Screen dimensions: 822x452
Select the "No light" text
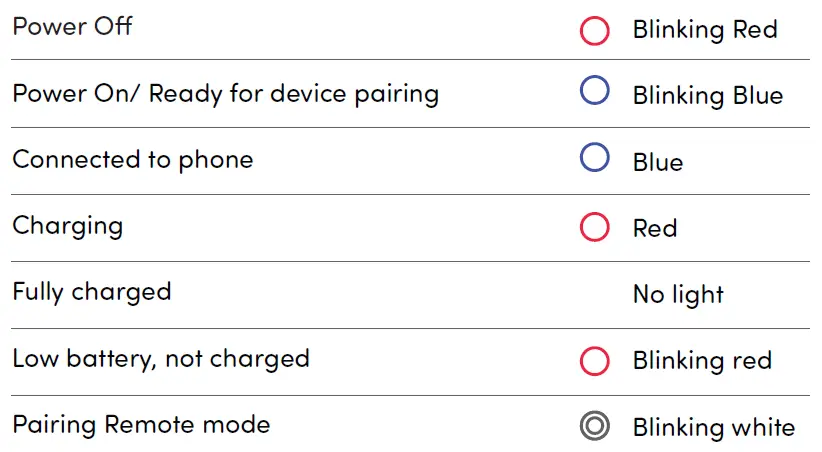(678, 295)
